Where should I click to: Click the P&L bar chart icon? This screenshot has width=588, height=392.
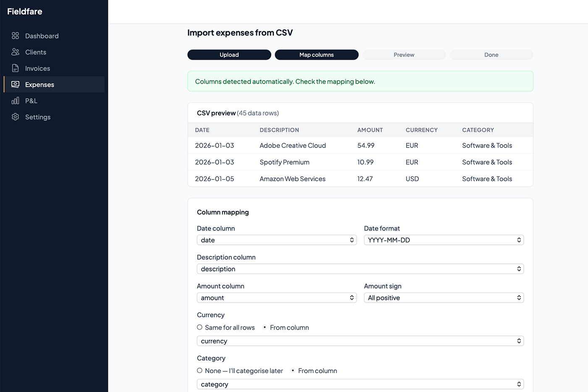pyautogui.click(x=16, y=101)
